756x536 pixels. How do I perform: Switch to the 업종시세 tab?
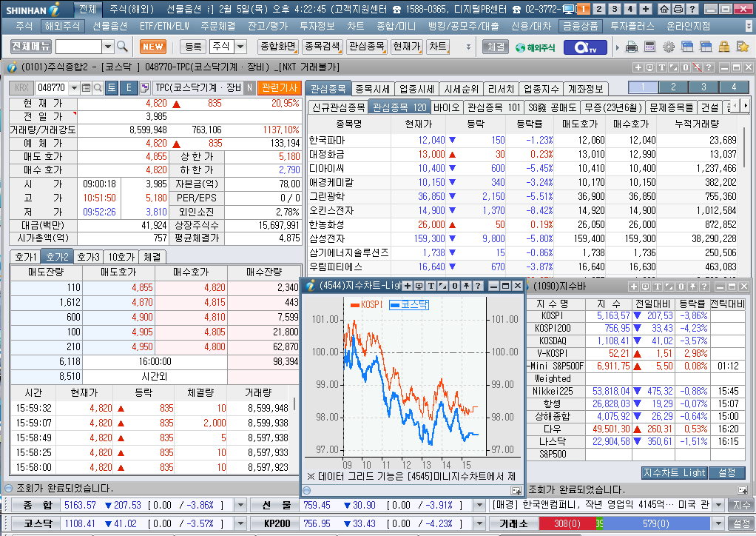click(416, 89)
